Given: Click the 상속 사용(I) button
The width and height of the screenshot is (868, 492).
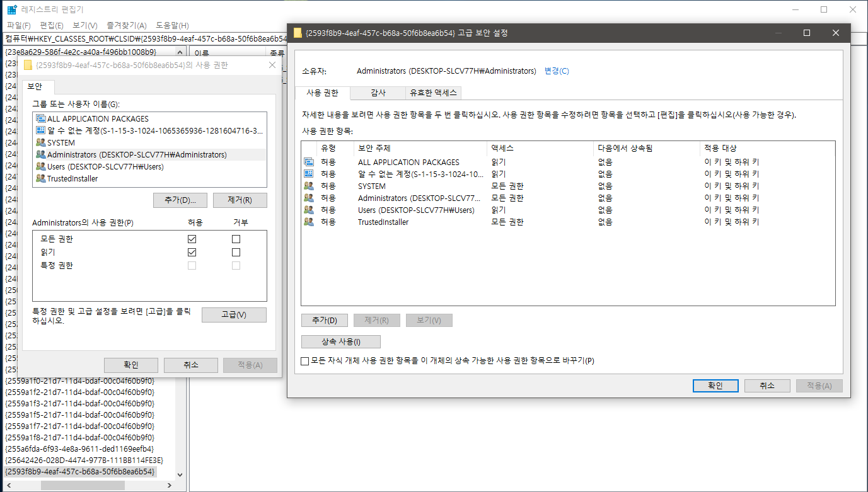Looking at the screenshot, I should [341, 342].
